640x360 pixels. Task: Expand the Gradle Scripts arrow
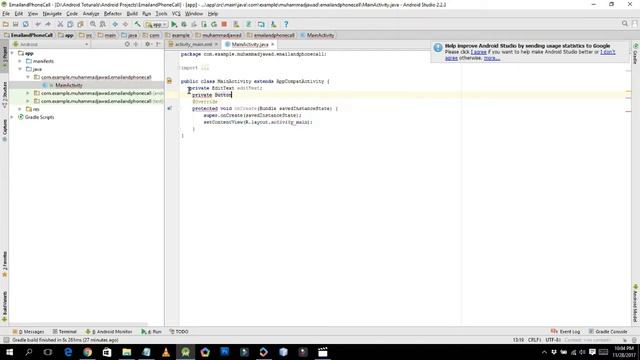[x=12, y=117]
